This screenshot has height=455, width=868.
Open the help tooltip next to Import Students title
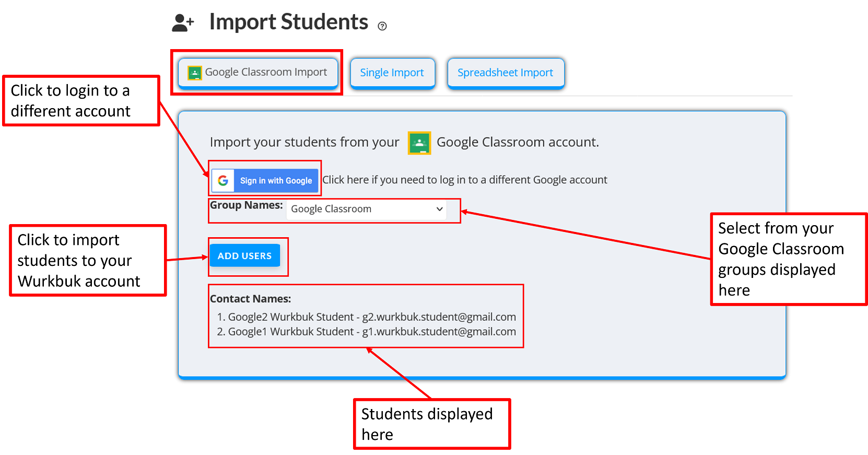point(382,26)
